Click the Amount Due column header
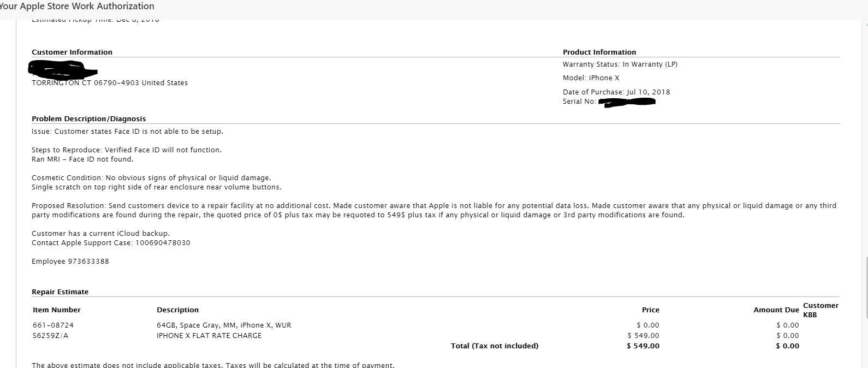This screenshot has width=868, height=368. pyautogui.click(x=776, y=310)
